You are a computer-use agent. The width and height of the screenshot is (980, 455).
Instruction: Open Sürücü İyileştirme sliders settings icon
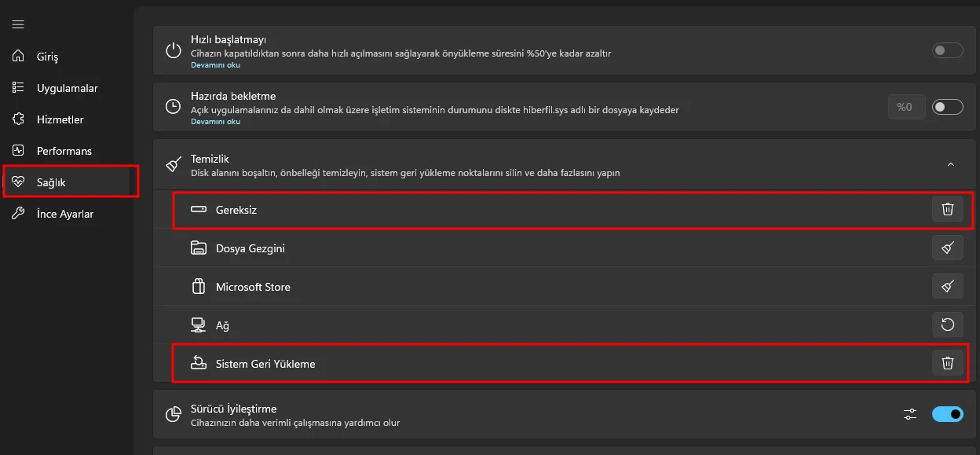pos(910,414)
